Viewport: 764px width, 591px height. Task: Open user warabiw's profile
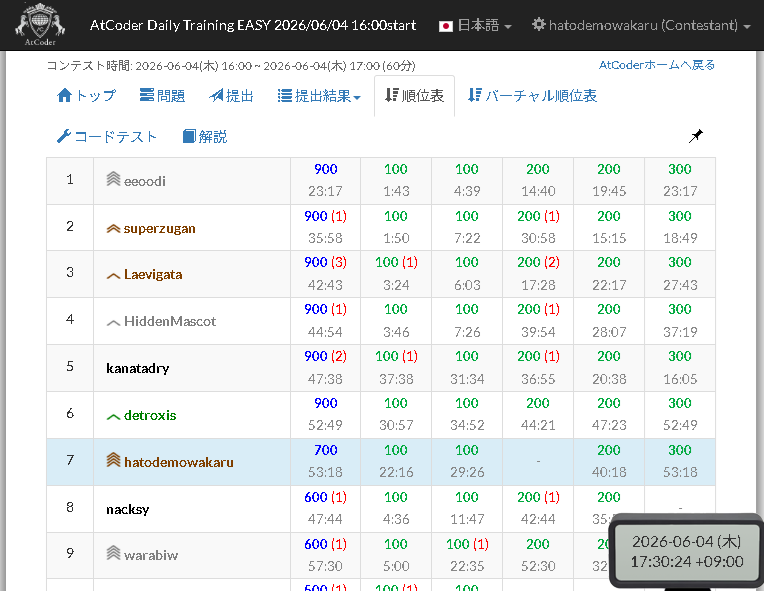[x=151, y=555]
